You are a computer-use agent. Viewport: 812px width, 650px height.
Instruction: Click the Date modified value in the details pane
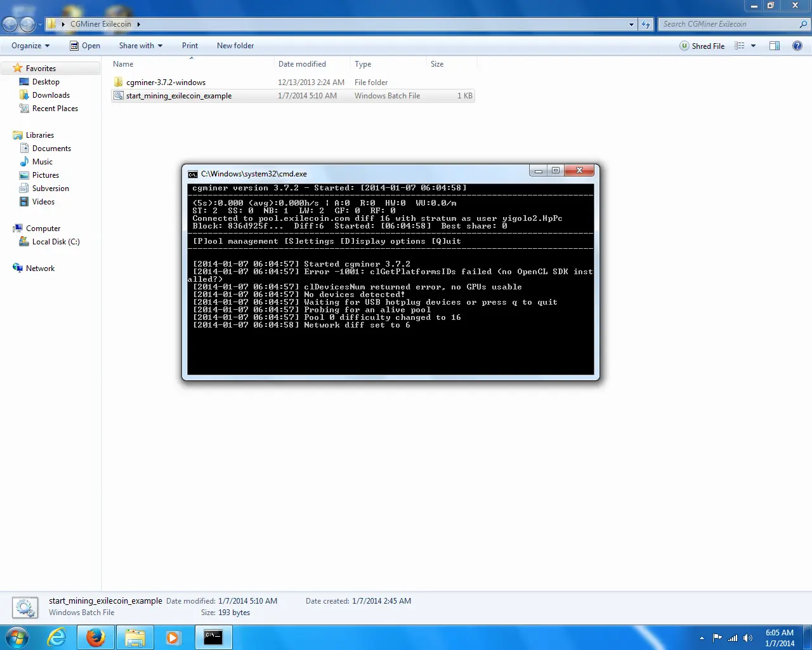(247, 600)
